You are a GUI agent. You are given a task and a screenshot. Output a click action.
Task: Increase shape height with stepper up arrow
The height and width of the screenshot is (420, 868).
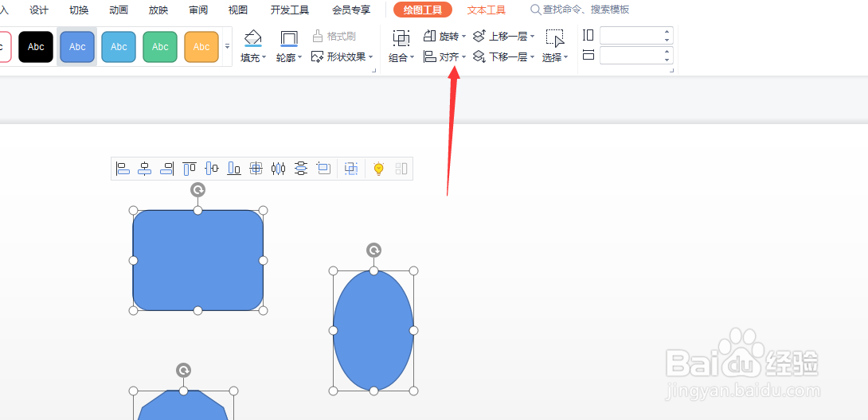[x=667, y=32]
